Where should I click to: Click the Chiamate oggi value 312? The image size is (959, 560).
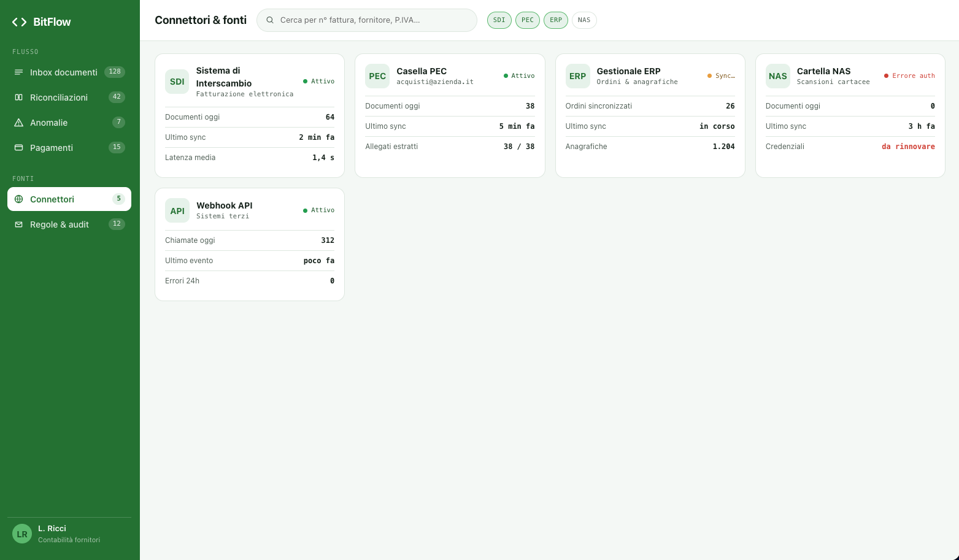(328, 240)
